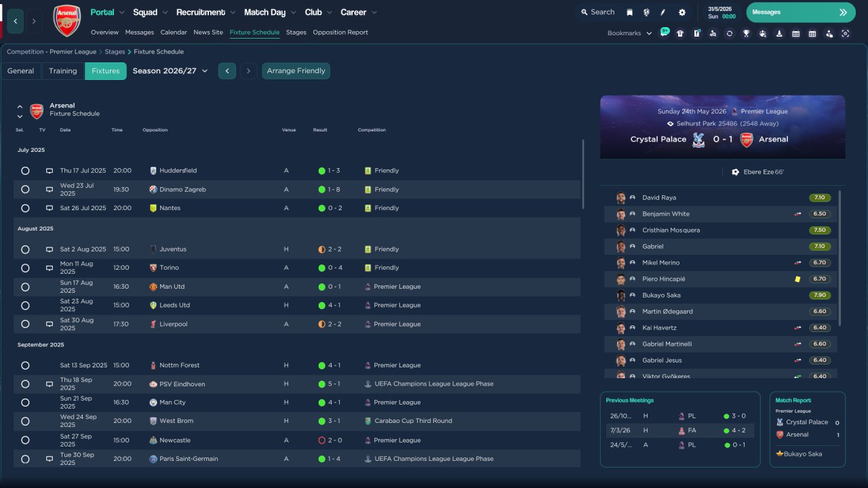Select the Juventus fixture radio button

[x=25, y=249]
